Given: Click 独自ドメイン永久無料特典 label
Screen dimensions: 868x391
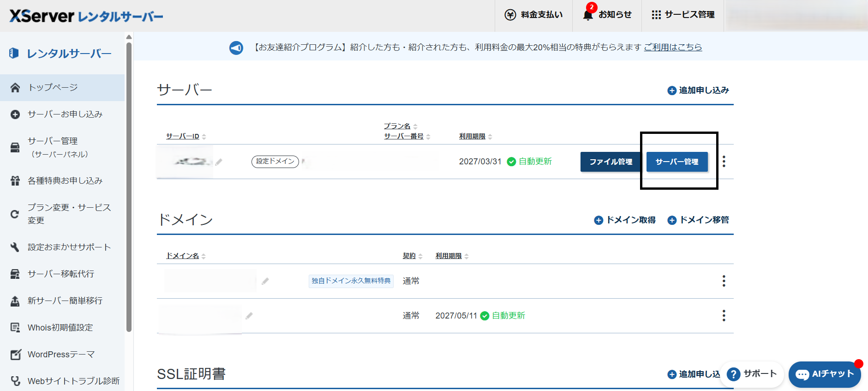Looking at the screenshot, I should [x=351, y=281].
